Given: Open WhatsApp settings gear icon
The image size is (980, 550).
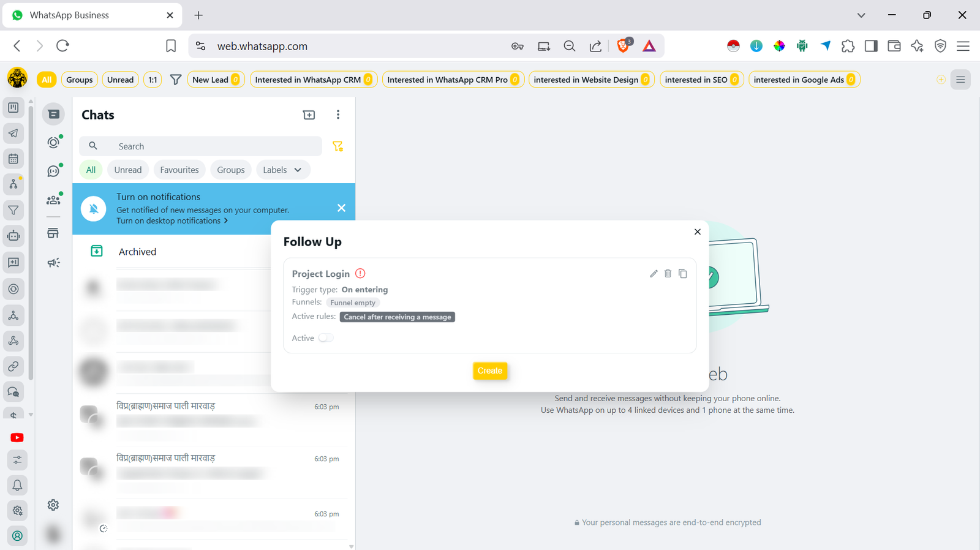Looking at the screenshot, I should coord(53,505).
